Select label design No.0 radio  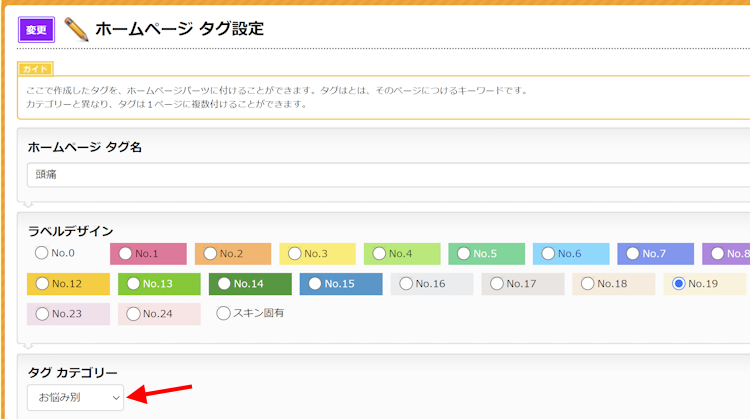(42, 253)
